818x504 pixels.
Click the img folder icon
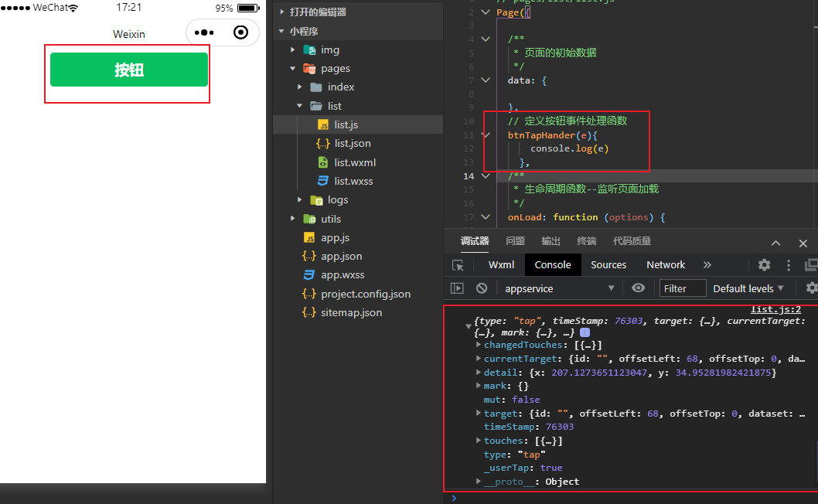tap(309, 50)
